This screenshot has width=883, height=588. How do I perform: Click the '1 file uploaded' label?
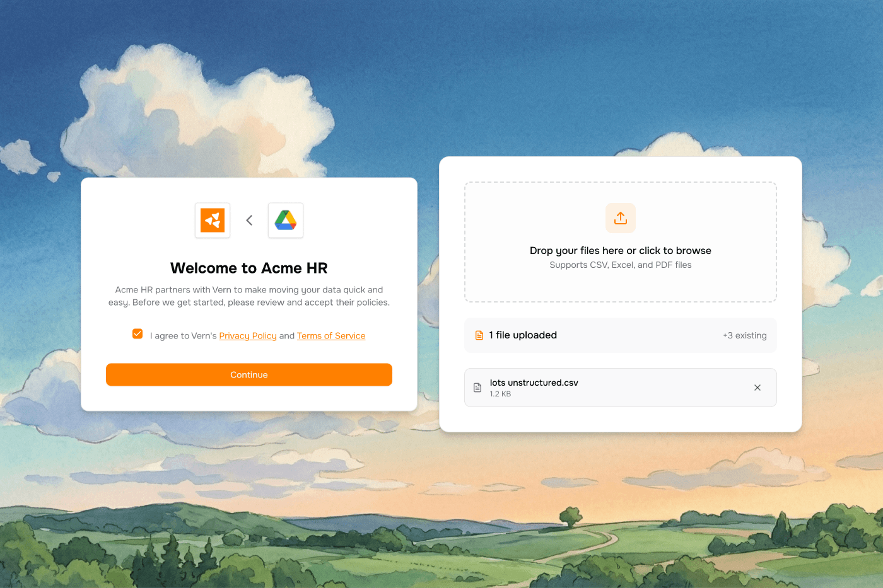(x=523, y=335)
